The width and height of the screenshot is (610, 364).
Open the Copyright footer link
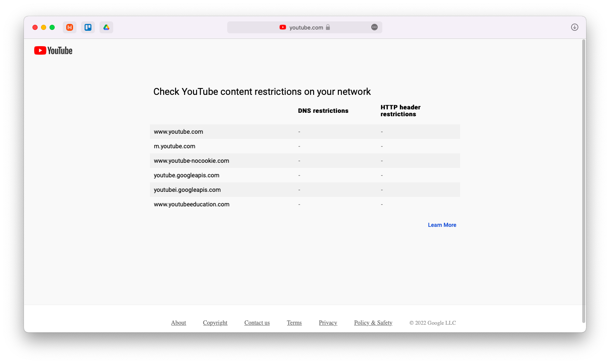click(x=215, y=323)
